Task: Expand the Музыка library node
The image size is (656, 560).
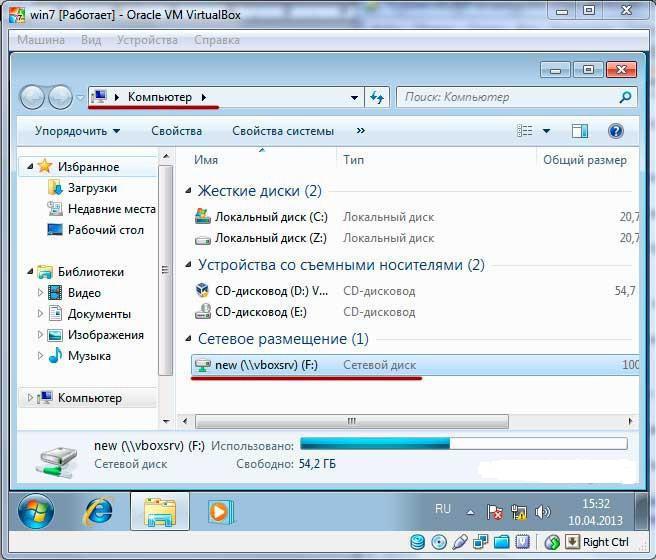Action: (x=40, y=356)
